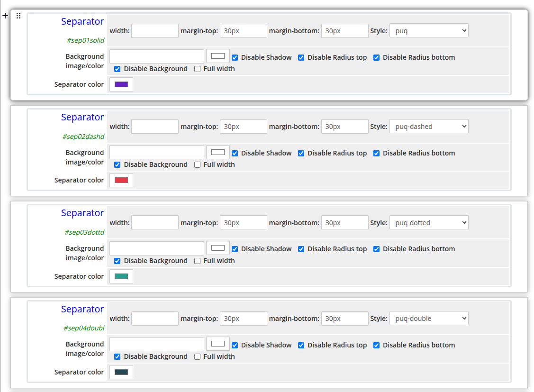534x392 pixels.
Task: Open background color picker for #sep02dashd
Action: [217, 151]
